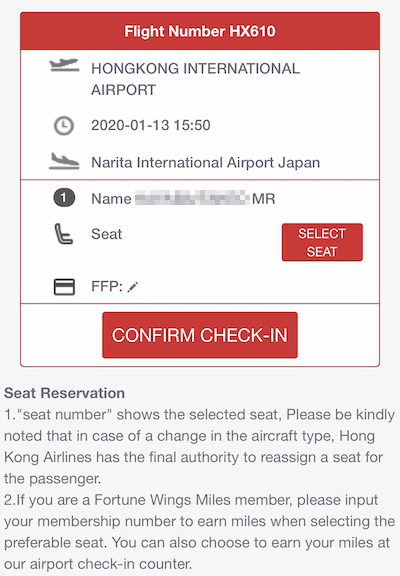Click the Seat Reservation heading

64,393
